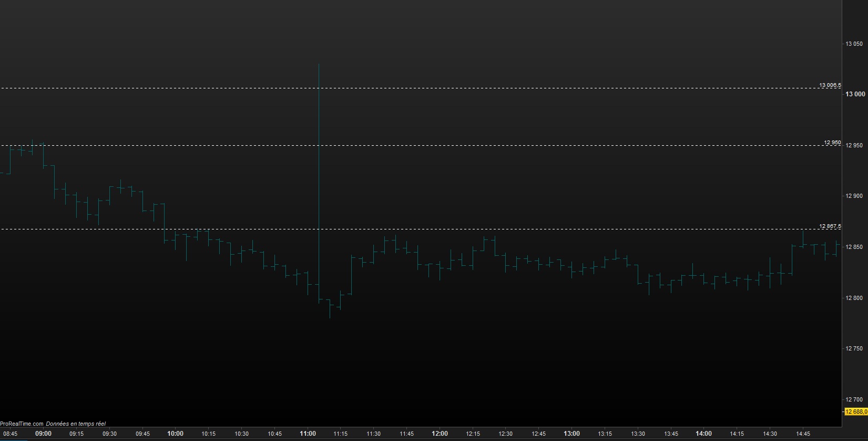Click the 10:45 time axis label

[x=274, y=434]
